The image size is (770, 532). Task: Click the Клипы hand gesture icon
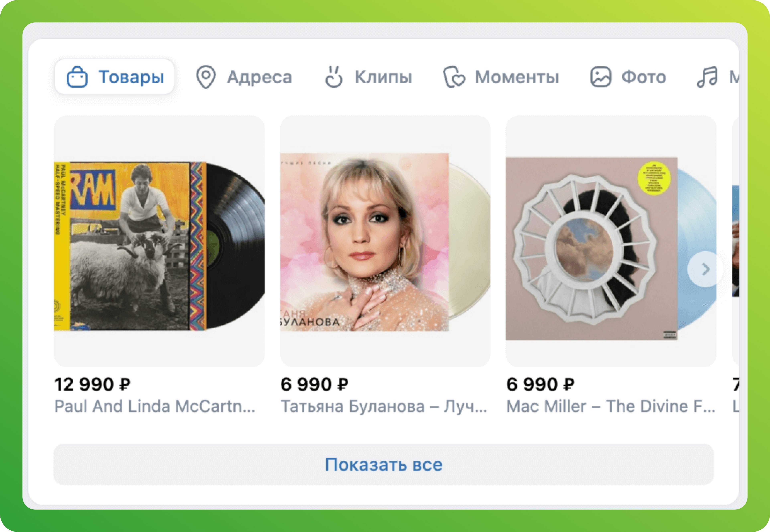(333, 77)
